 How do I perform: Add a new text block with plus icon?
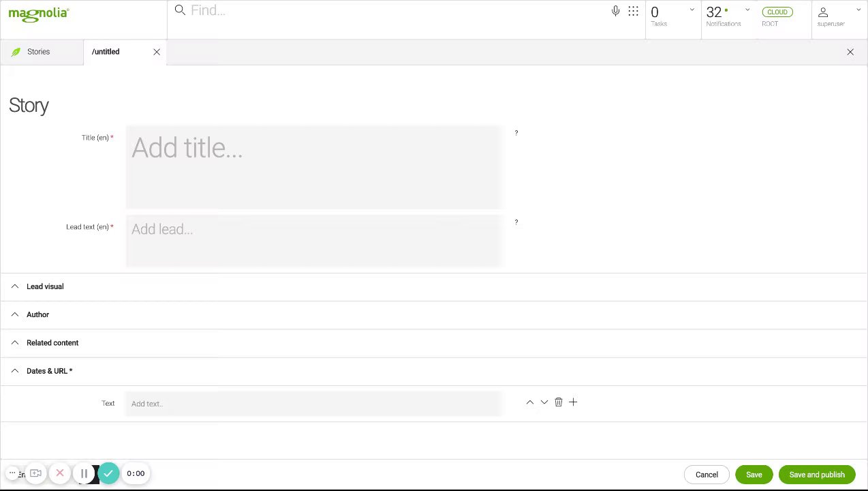coord(573,402)
